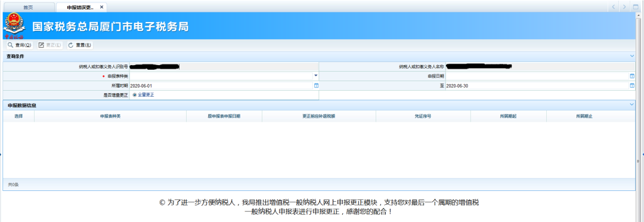Click the 重置(R) reset button
644x222 pixels.
80,45
